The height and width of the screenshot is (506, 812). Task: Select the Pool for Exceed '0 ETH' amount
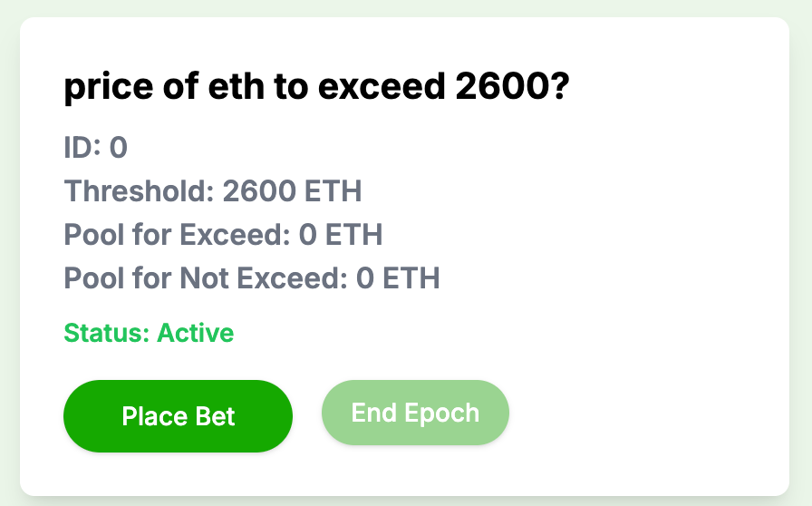[x=341, y=235]
